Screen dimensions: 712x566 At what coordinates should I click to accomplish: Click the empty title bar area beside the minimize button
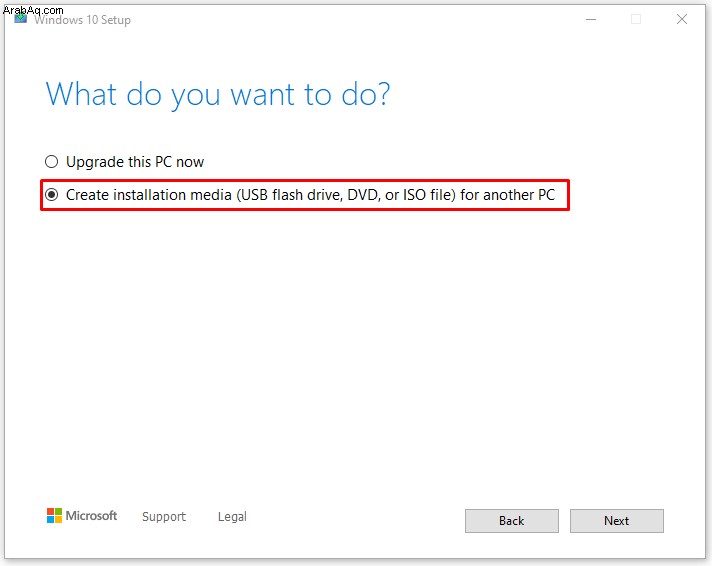[354, 20]
